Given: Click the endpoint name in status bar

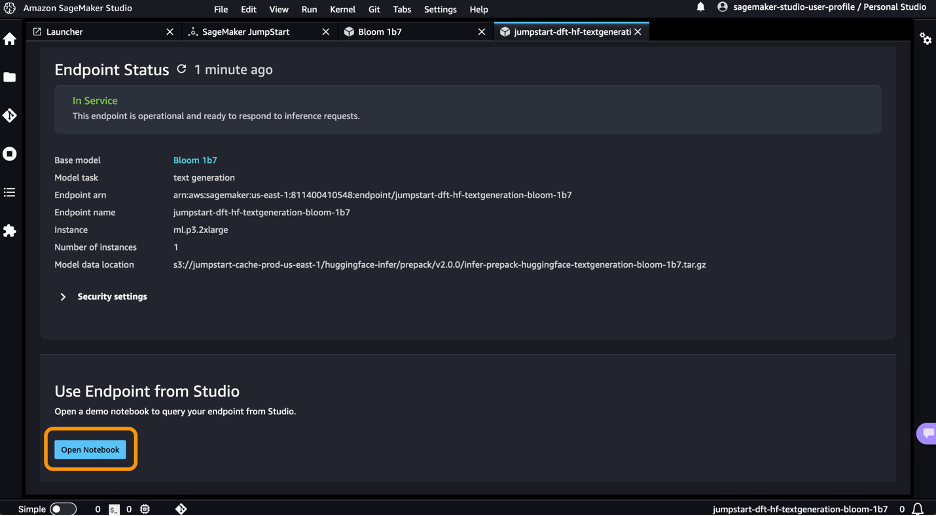Looking at the screenshot, I should [800, 509].
